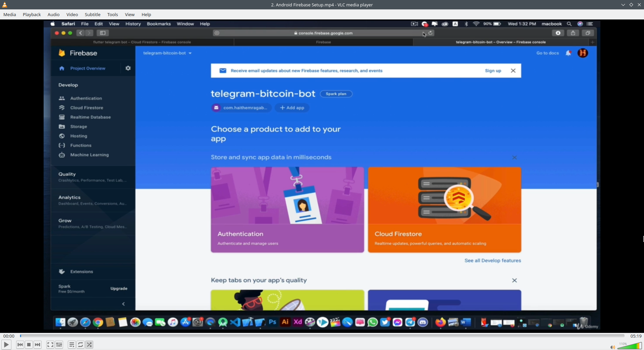This screenshot has width=644, height=350.
Task: Open the VLC Help menu
Action: coord(146,14)
